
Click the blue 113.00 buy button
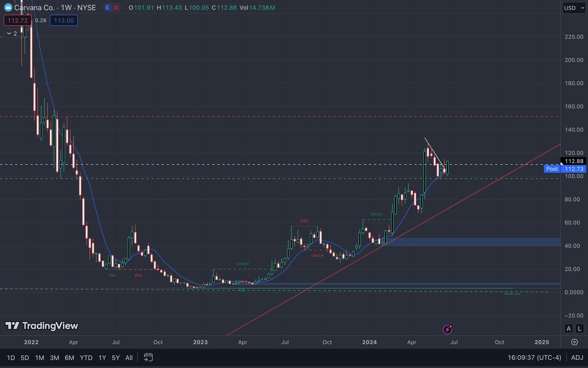coord(64,20)
